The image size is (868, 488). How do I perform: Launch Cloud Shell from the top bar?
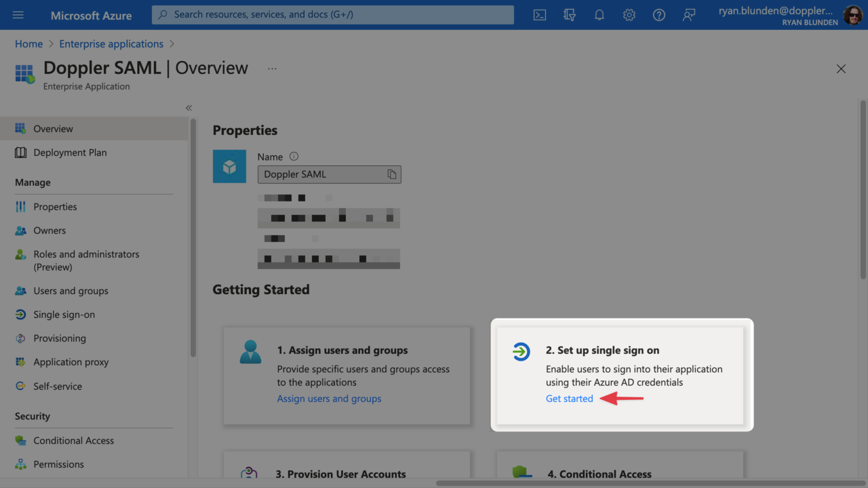(x=540, y=15)
